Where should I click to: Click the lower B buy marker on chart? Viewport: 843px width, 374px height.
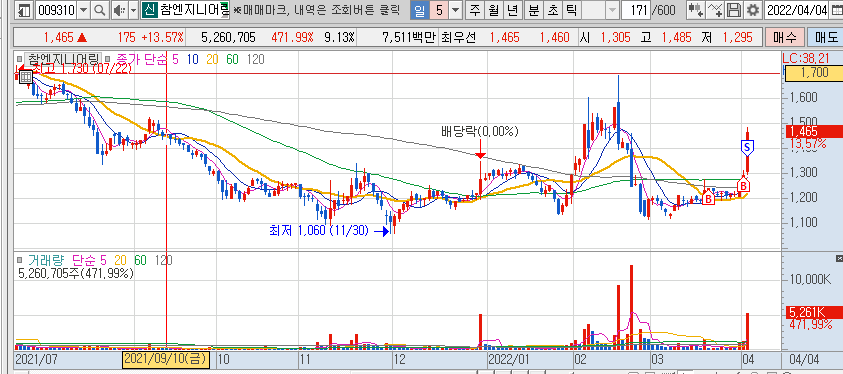pyautogui.click(x=709, y=198)
